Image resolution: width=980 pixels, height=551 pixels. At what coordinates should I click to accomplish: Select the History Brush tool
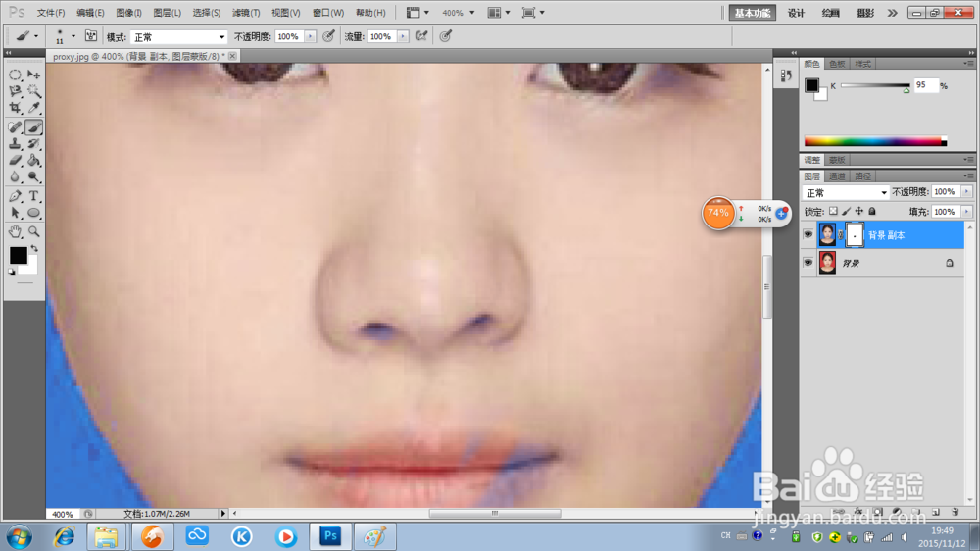(x=33, y=144)
